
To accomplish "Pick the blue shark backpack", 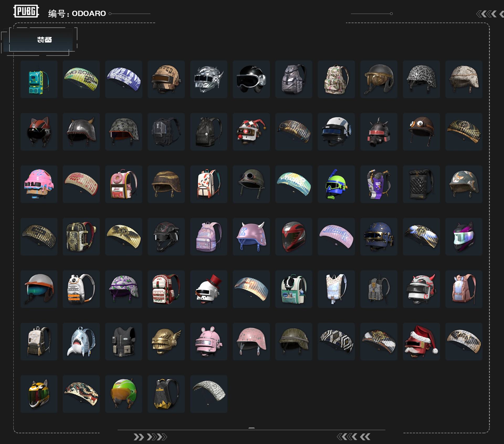I will coord(81,341).
